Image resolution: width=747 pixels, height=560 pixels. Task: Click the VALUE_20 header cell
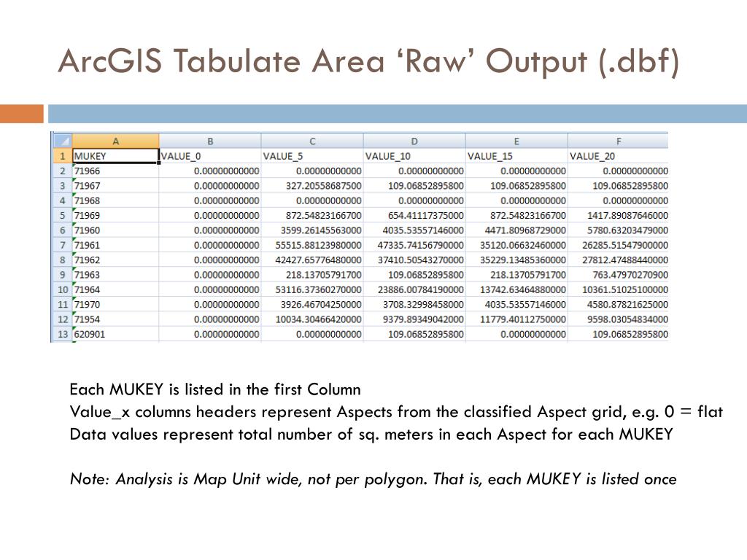[619, 156]
